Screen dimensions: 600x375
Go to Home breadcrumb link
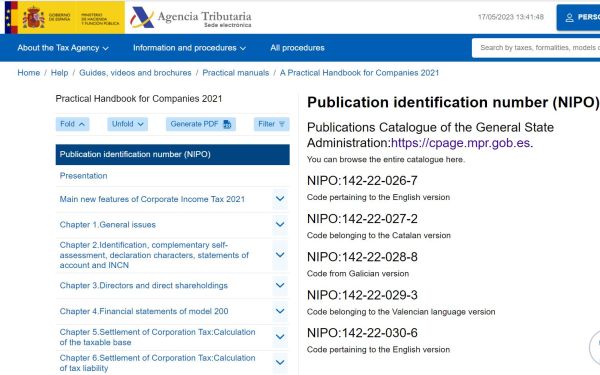click(x=29, y=73)
